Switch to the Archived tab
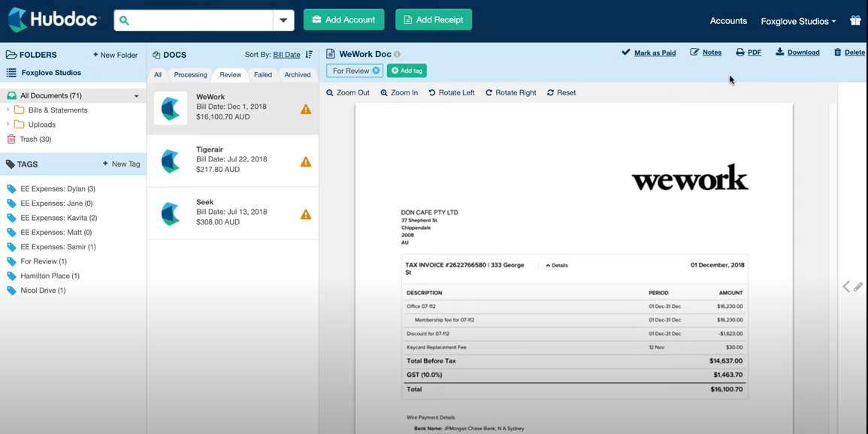Viewport: 868px width, 434px height. coord(298,74)
